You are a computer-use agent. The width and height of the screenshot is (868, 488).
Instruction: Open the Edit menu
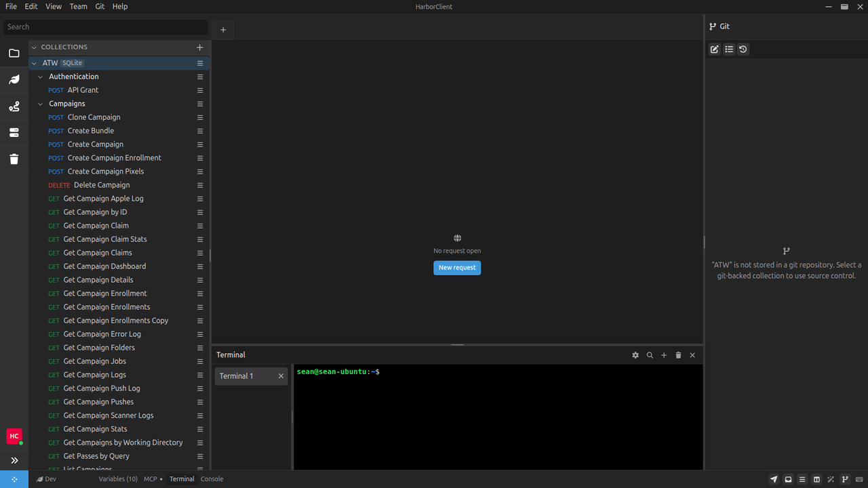[x=31, y=6]
